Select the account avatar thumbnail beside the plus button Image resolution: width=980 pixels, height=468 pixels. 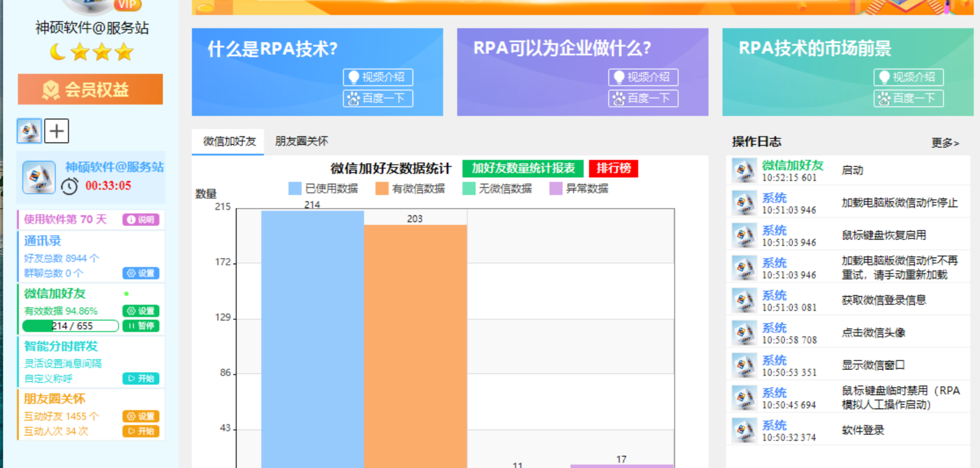[29, 131]
